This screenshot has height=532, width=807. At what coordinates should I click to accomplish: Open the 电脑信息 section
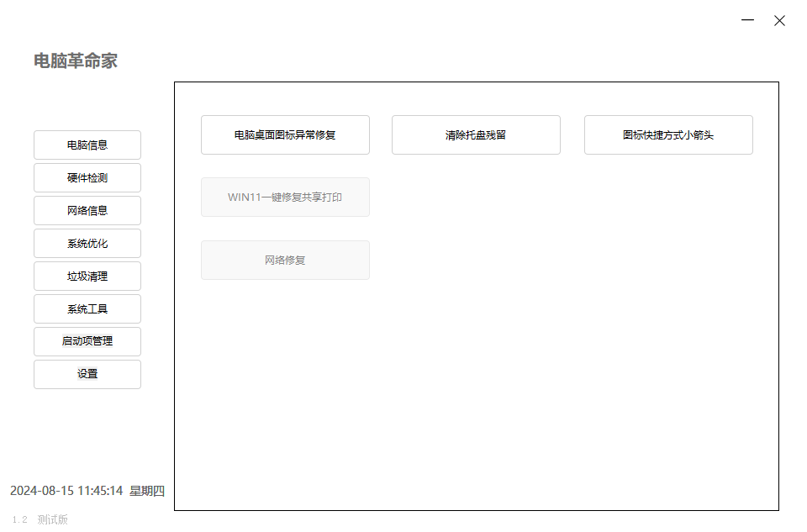pos(87,145)
